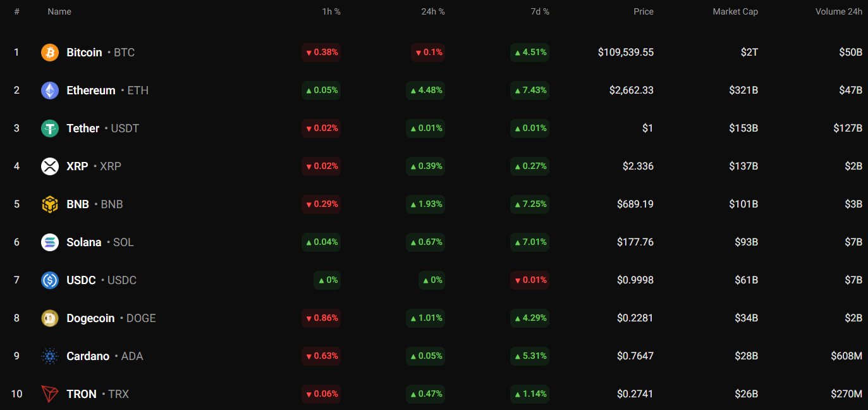
Task: Open the Dogecoin name link
Action: [x=90, y=318]
